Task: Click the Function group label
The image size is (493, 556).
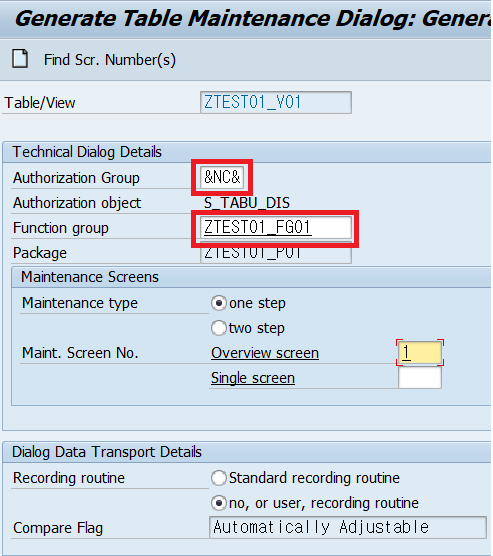Action: click(61, 228)
